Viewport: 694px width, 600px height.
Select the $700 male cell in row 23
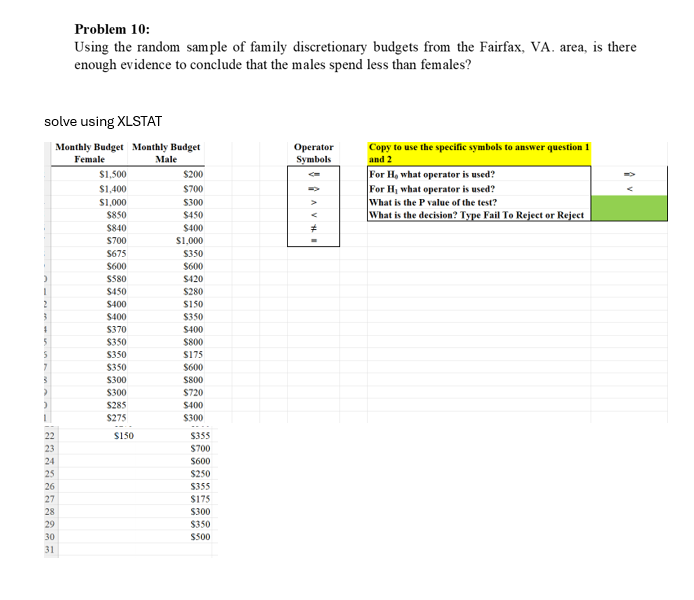pyautogui.click(x=174, y=448)
